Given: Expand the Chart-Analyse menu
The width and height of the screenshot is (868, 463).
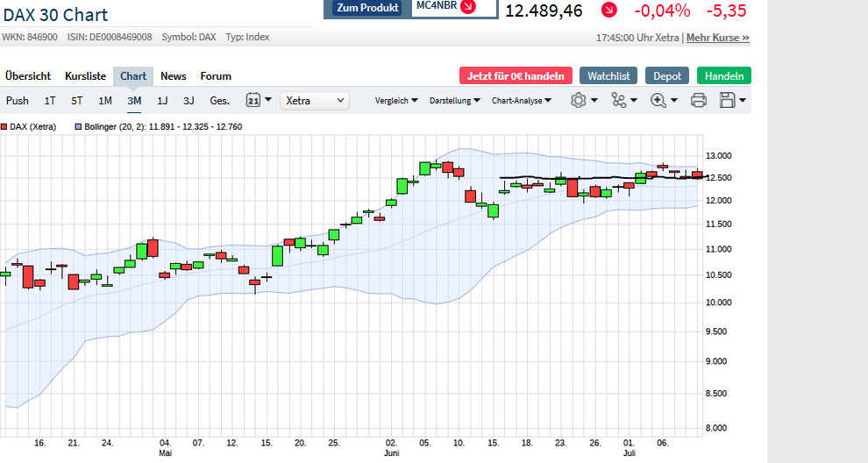Looking at the screenshot, I should click(x=522, y=101).
